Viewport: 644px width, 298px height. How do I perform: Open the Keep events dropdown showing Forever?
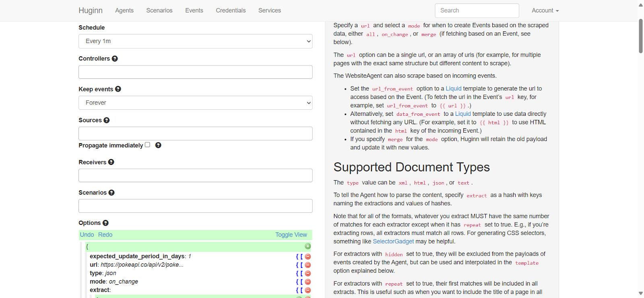pos(196,103)
